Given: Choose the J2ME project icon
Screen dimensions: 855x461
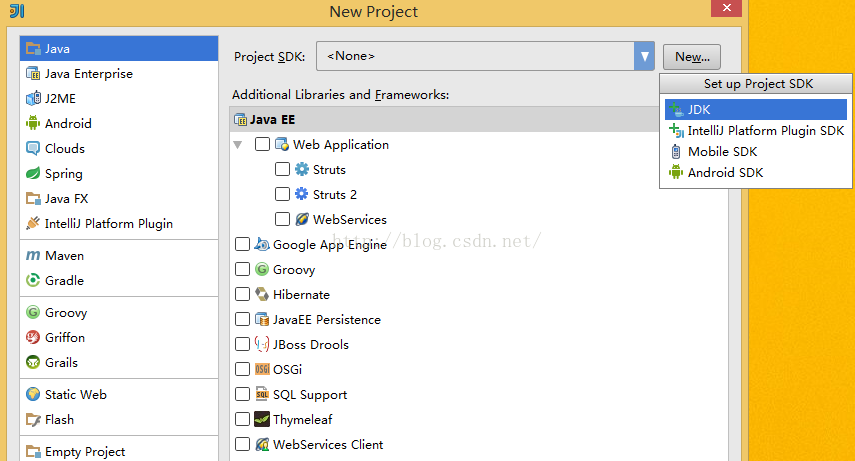Looking at the screenshot, I should click(x=33, y=99).
